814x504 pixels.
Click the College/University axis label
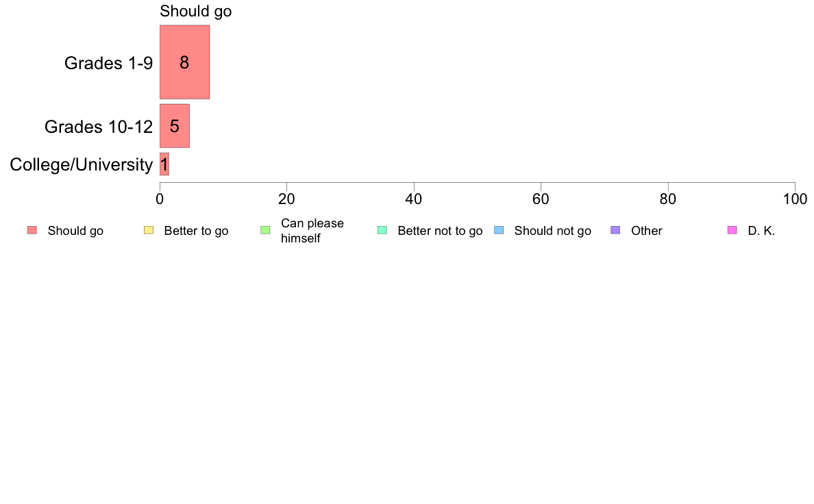(x=81, y=165)
